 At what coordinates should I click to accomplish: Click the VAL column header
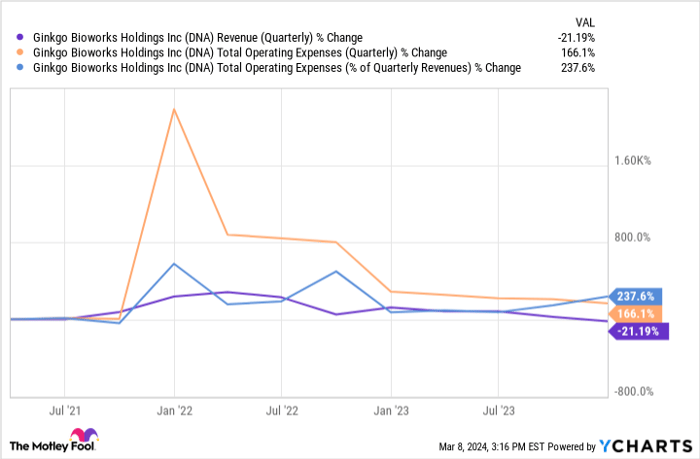tap(585, 22)
